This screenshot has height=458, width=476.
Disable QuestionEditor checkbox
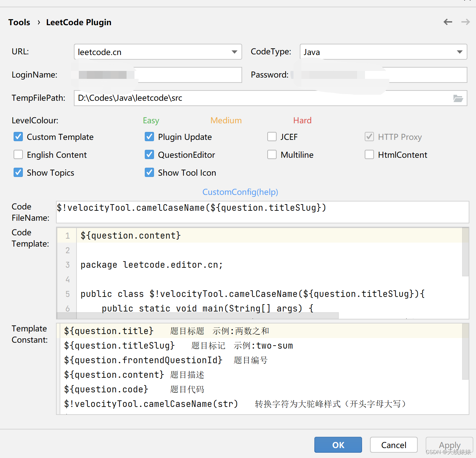click(149, 154)
